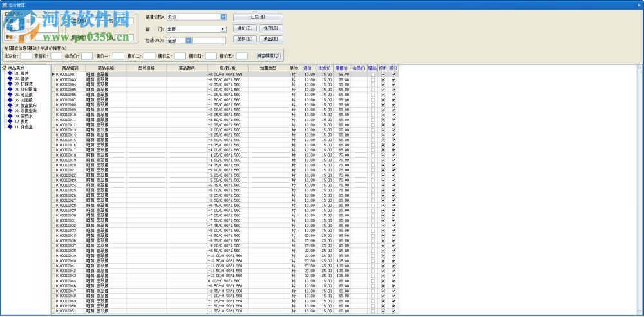
Task: Enable 赠品 checkbox for item 0100010001
Action: point(372,75)
